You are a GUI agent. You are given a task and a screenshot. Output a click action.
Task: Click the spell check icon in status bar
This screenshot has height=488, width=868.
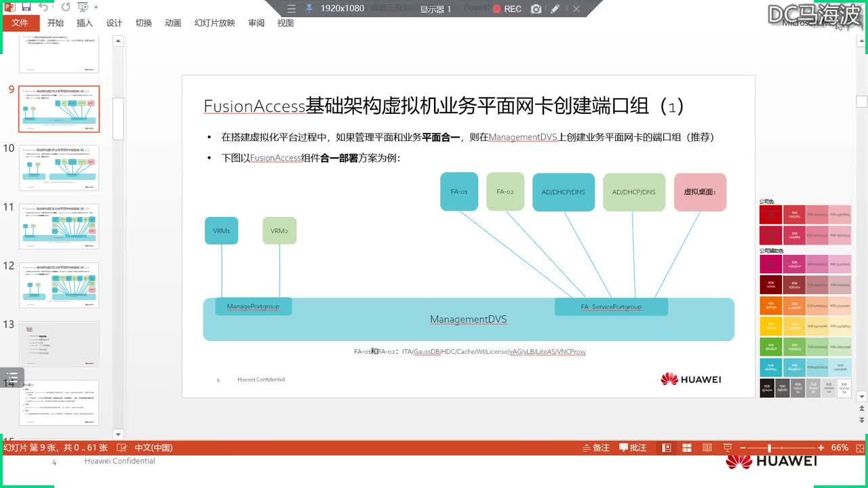[122, 448]
